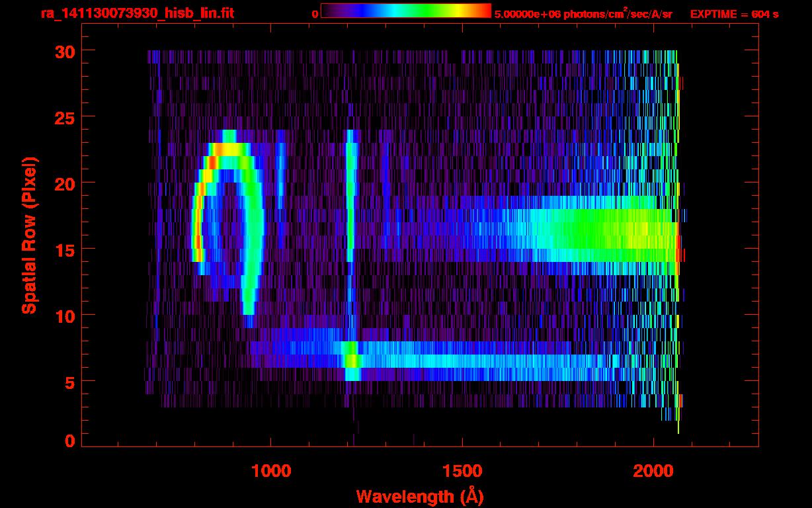Click the y-axis tick label 0
This screenshot has height=508, width=812.
[x=69, y=441]
